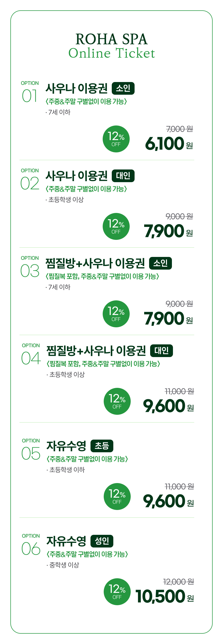223x644 pixels.
Task: Click the 초등 tag beside 자유수영
Action: point(102,446)
